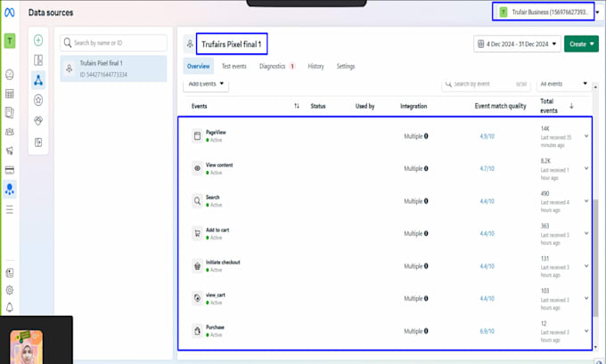The height and width of the screenshot is (364, 606).
Task: Open the layout panel icon below the plus
Action: (38, 61)
